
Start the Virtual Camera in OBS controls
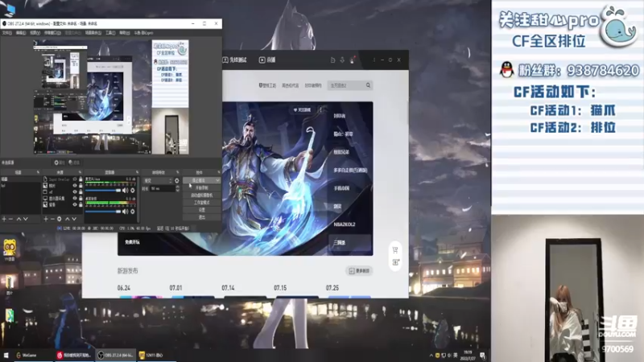point(202,195)
